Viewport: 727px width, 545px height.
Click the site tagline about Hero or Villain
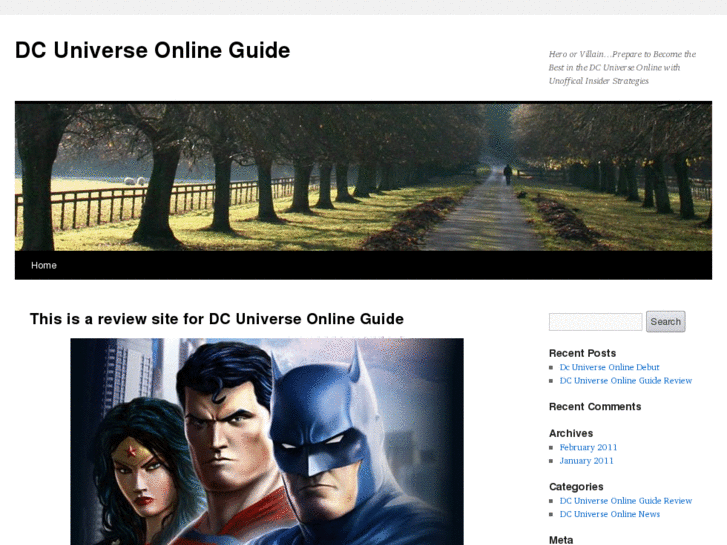(622, 67)
